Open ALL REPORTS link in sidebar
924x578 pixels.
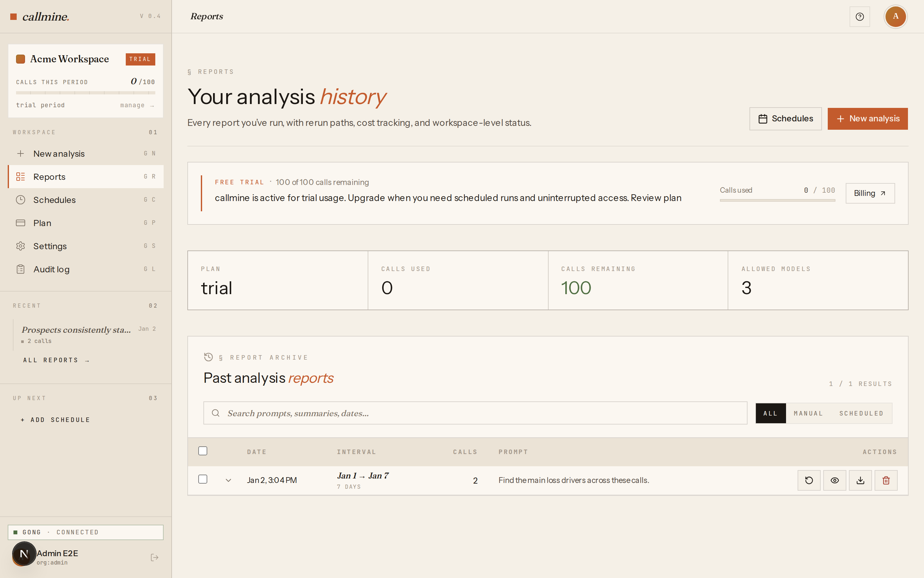tap(56, 360)
